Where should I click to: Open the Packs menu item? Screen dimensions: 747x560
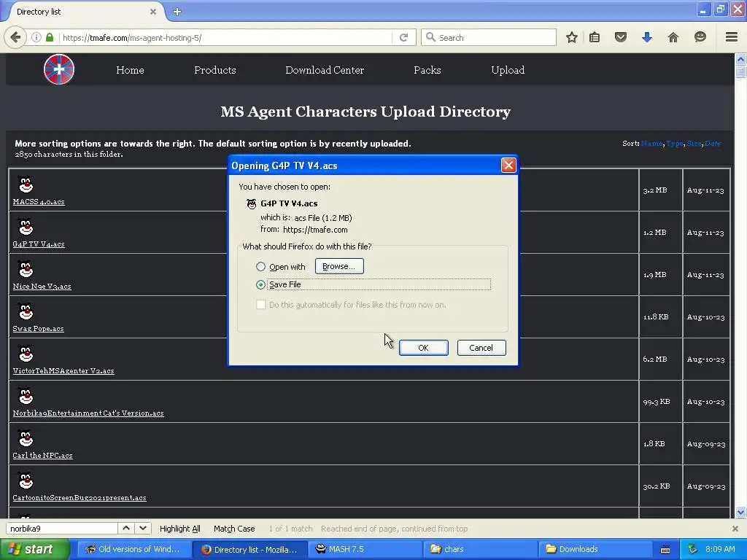tap(427, 70)
